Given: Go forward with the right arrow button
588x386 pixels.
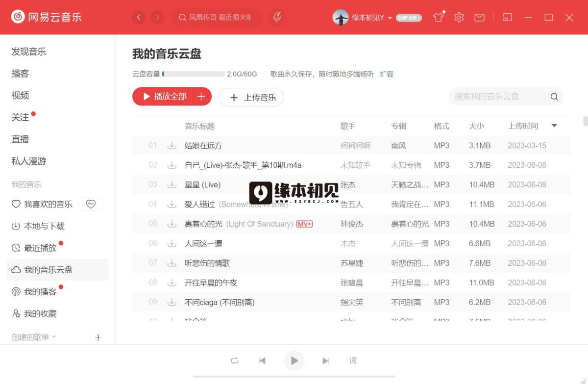Looking at the screenshot, I should [157, 17].
